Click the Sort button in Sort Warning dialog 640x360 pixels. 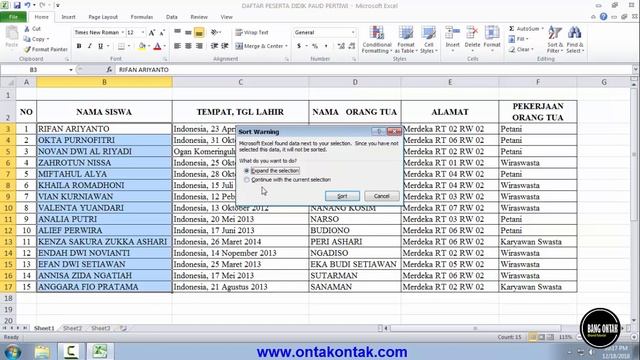pyautogui.click(x=342, y=196)
